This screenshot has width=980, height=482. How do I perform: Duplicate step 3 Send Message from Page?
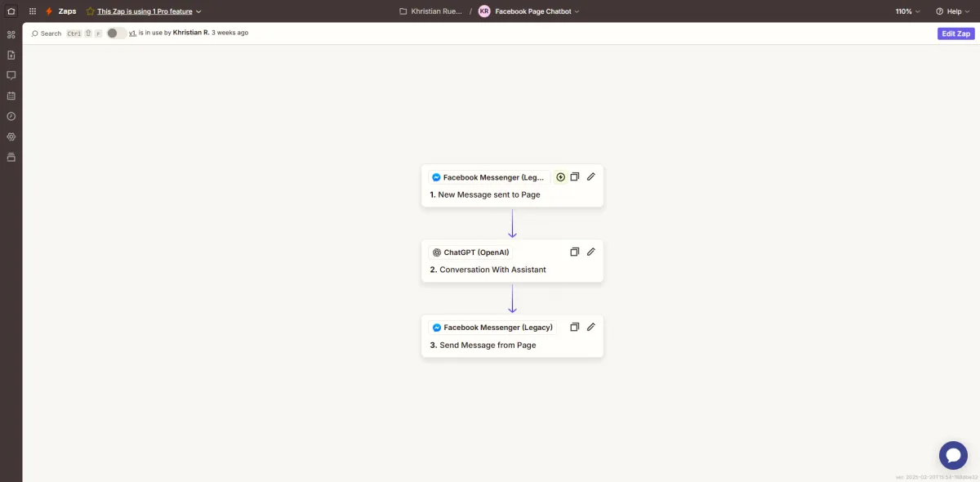[575, 327]
